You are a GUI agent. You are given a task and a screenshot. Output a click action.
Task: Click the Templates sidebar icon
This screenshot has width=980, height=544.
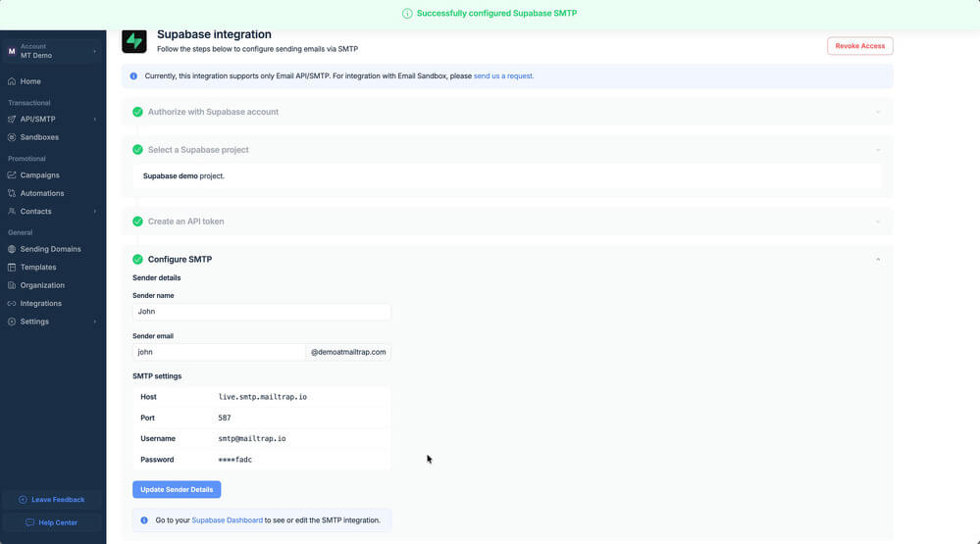click(12, 268)
